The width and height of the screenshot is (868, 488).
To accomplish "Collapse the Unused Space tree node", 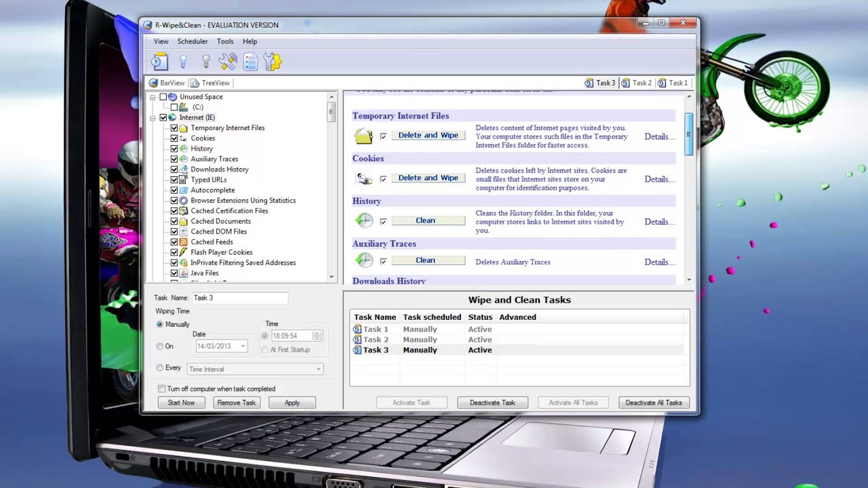I will [x=153, y=97].
